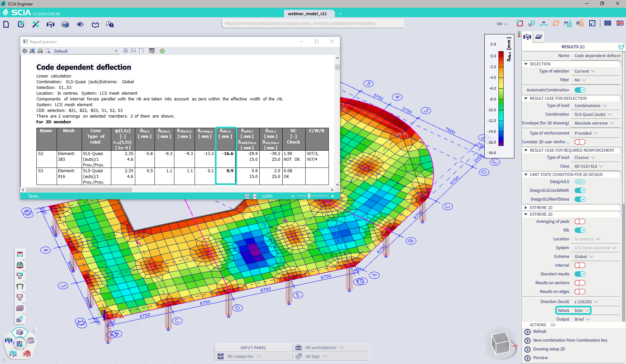Collapse the RESULT CASE FOR DEFLECTION section
626x364 pixels.
(526, 98)
